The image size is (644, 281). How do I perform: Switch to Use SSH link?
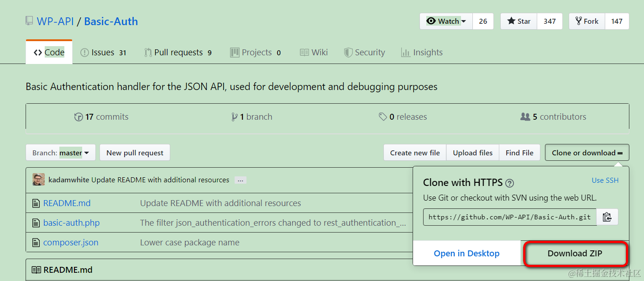(605, 180)
